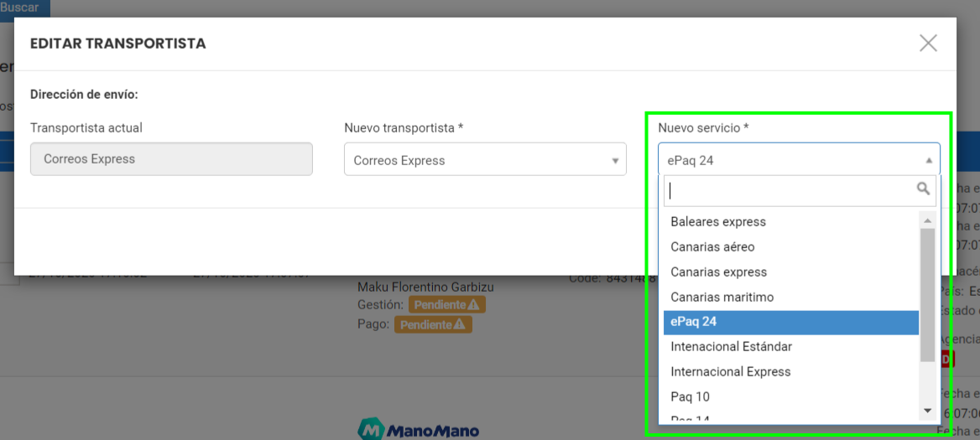Viewport: 980px width, 440px height.
Task: Click the dropdown list scroll-up arrow
Action: (927, 221)
